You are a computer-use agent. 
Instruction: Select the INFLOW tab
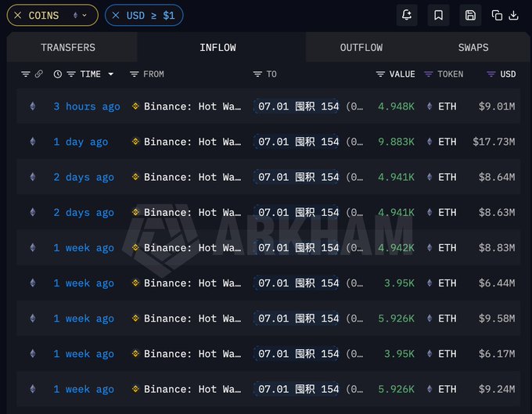tap(217, 48)
